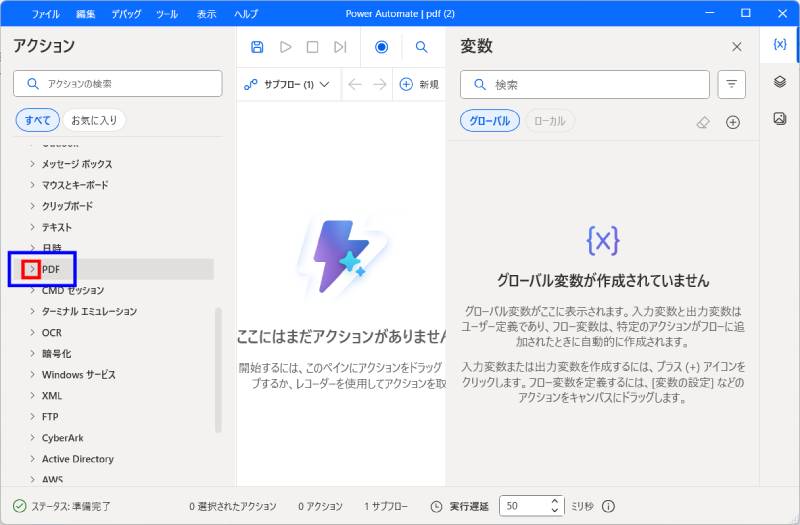Click the 実行遅延 info icon
800x525 pixels.
click(x=608, y=506)
